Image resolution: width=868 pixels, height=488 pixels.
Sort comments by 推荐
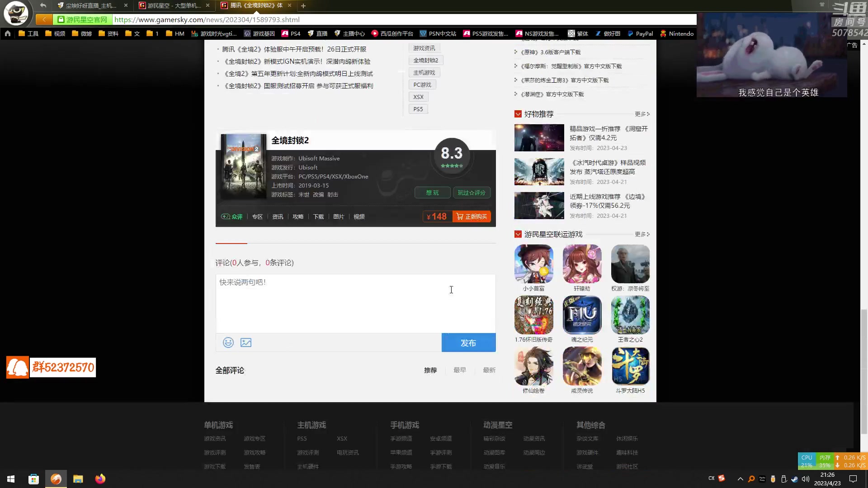[x=430, y=370]
